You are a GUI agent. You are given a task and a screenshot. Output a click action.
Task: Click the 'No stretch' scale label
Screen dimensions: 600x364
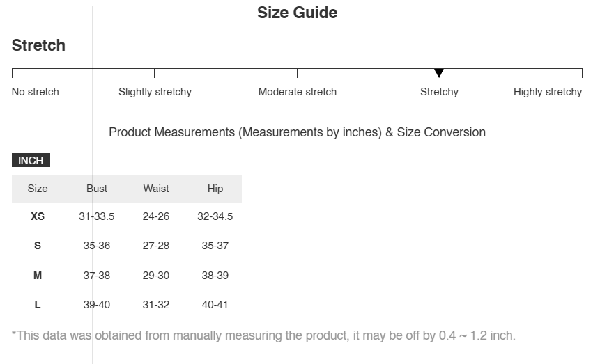click(x=36, y=92)
